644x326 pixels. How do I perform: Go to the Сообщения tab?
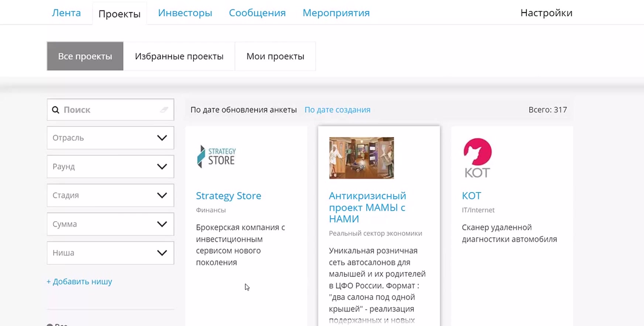pos(257,13)
